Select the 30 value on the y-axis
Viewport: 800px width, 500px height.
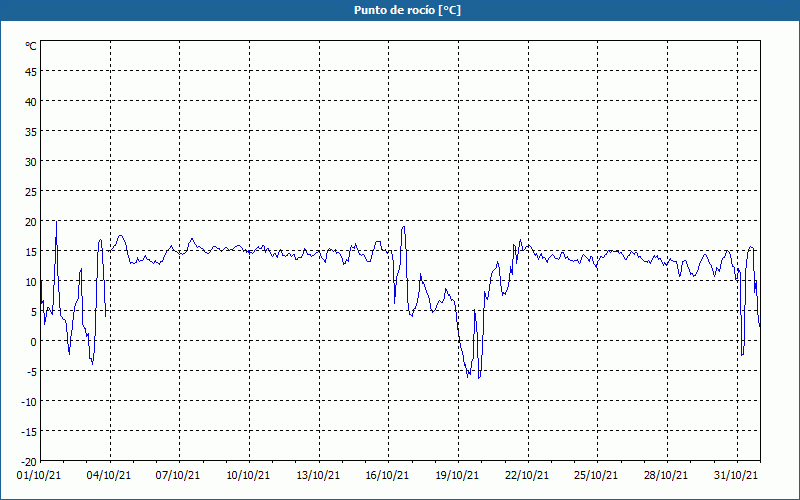pyautogui.click(x=31, y=162)
